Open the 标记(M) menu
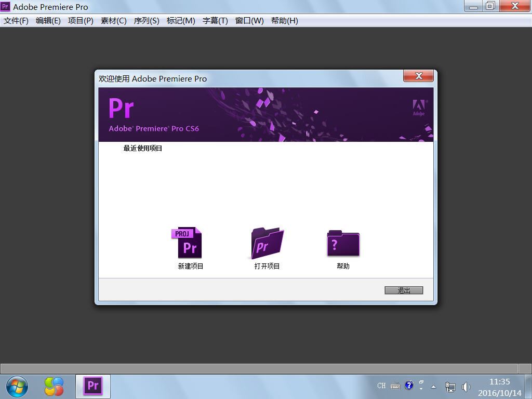This screenshot has height=399, width=532. pos(181,21)
